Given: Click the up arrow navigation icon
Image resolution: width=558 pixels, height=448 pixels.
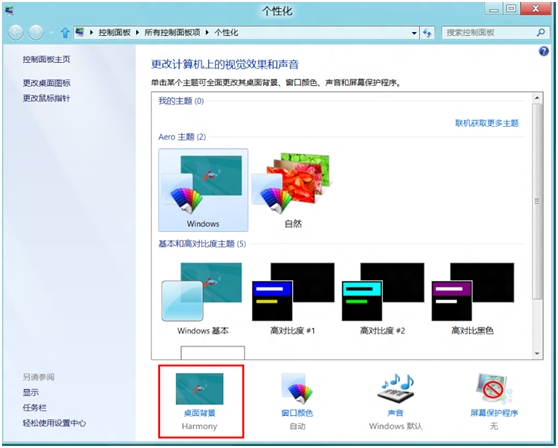Looking at the screenshot, I should pyautogui.click(x=65, y=33).
